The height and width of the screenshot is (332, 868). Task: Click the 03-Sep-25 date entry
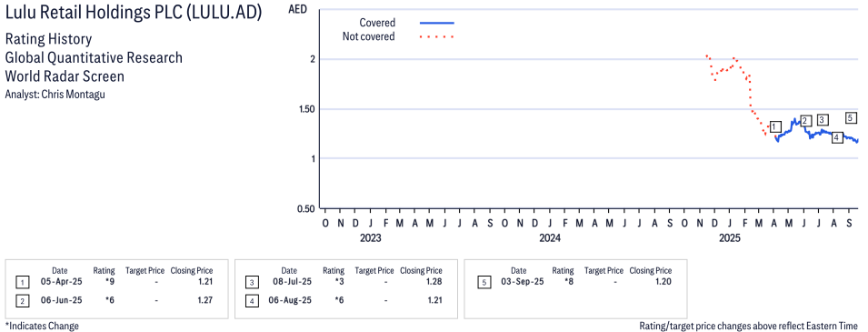point(524,282)
